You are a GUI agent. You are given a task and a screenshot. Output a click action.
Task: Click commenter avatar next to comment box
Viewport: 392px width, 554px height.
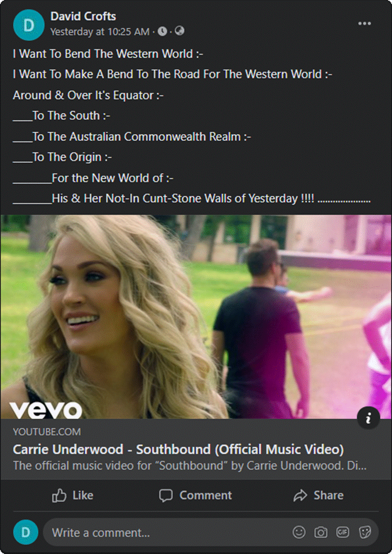click(26, 532)
